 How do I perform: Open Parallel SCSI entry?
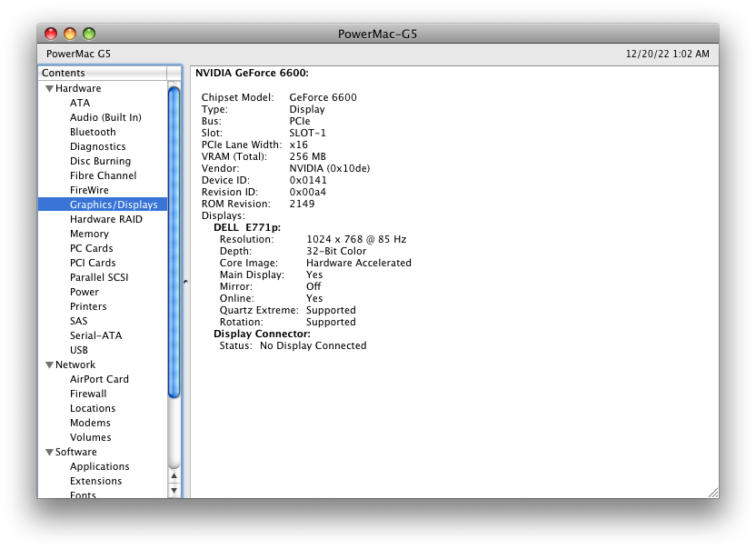[99, 277]
